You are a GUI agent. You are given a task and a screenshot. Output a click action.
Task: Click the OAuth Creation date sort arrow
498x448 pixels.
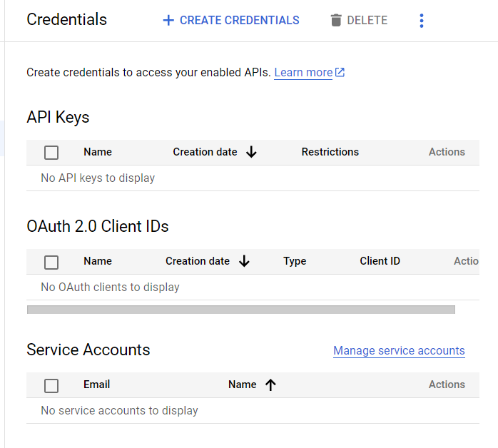[244, 261]
